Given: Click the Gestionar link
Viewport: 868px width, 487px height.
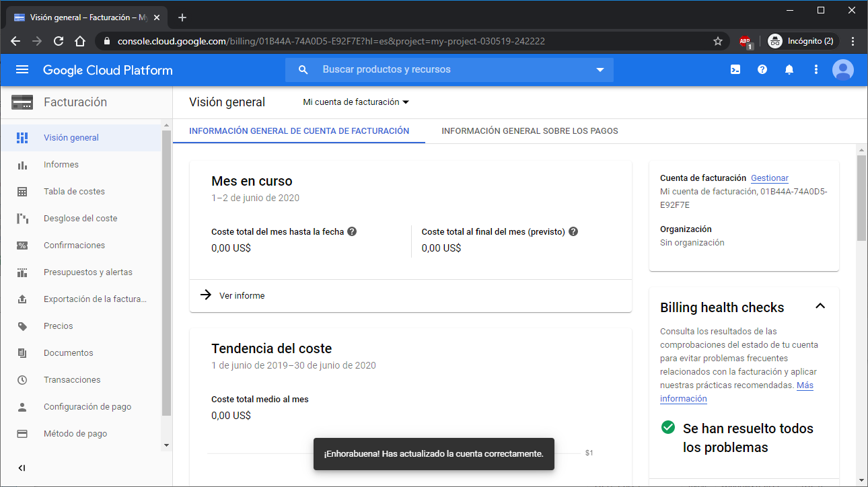Looking at the screenshot, I should tap(769, 178).
